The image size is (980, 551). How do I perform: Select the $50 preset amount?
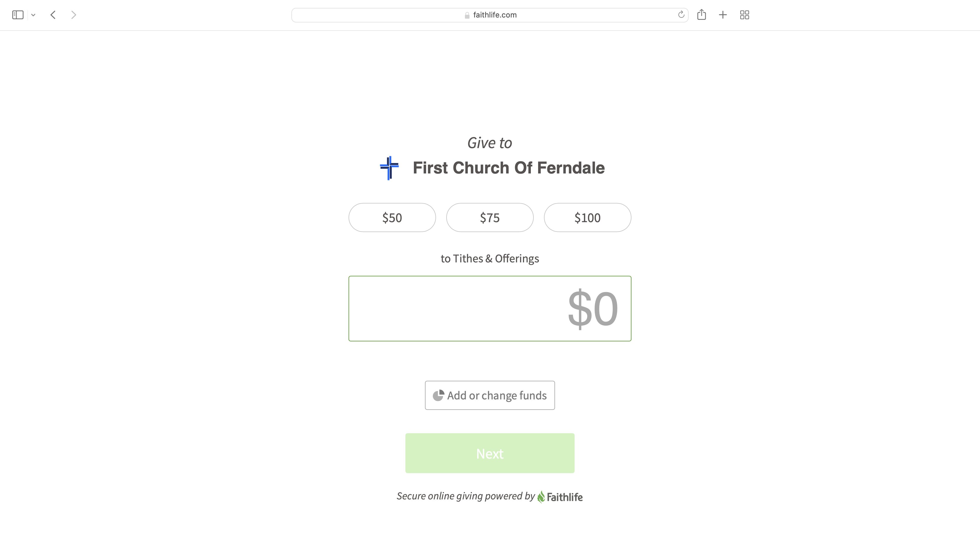[x=392, y=217]
